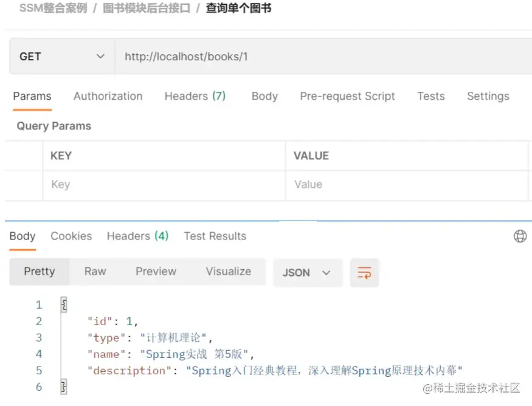Screen dimensions: 532x406
Task: Switch response view to Raw
Action: tap(95, 272)
